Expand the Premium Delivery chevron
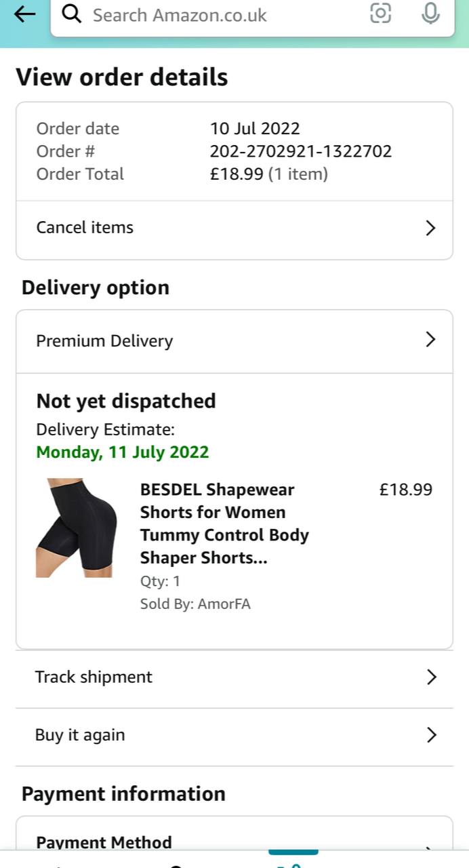Image resolution: width=469 pixels, height=868 pixels. (x=430, y=340)
